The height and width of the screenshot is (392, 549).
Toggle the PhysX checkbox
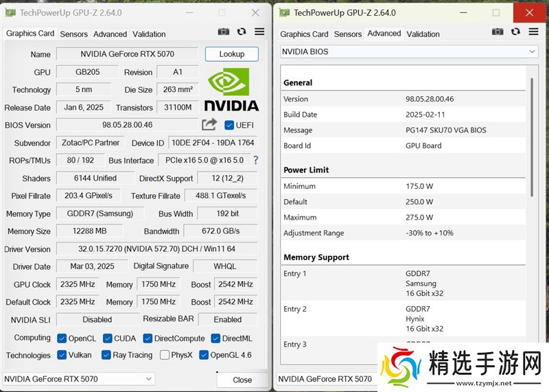tap(165, 355)
